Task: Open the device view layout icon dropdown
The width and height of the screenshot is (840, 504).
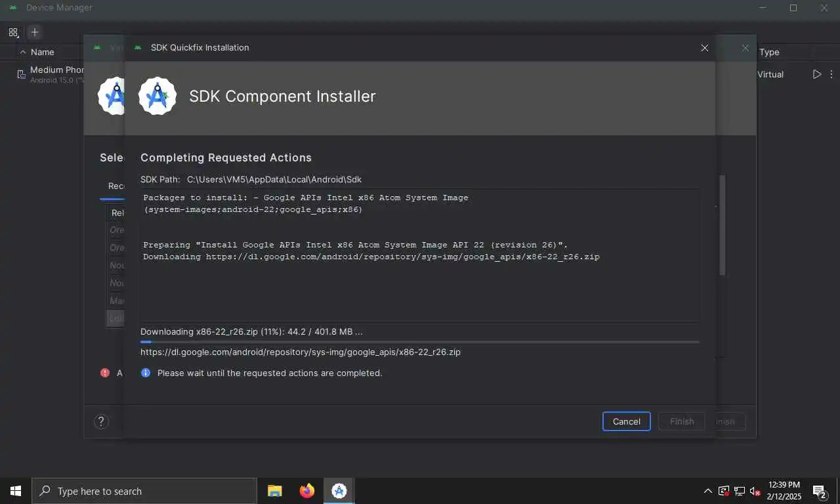Action: 14,32
